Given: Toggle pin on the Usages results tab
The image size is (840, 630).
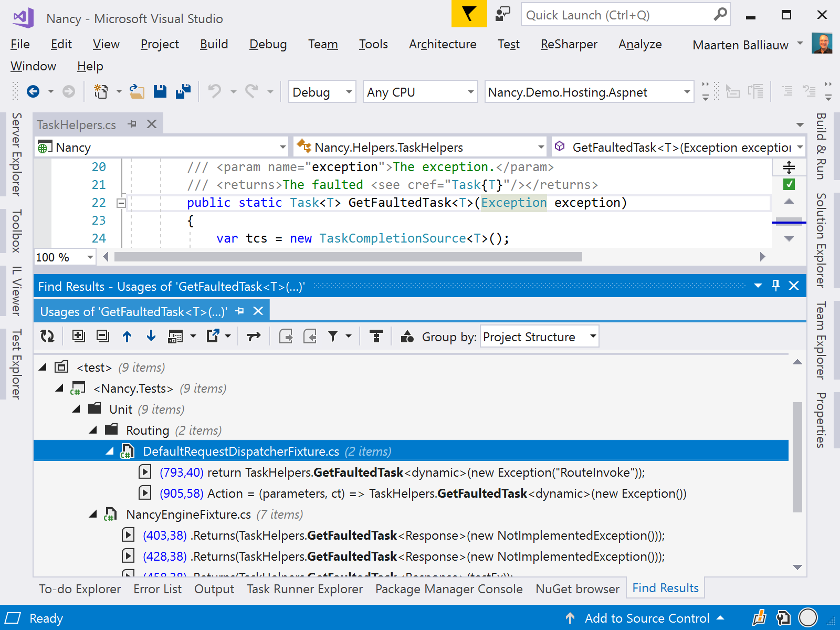Looking at the screenshot, I should point(240,311).
